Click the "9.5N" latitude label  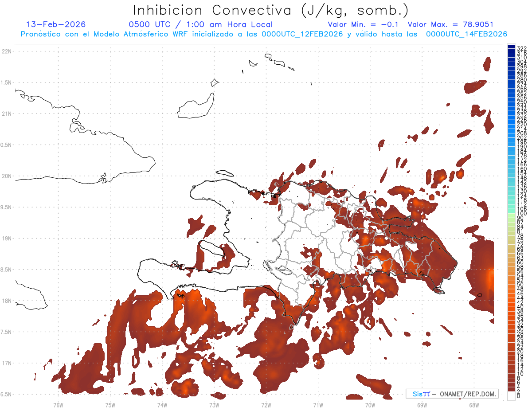tap(7, 207)
